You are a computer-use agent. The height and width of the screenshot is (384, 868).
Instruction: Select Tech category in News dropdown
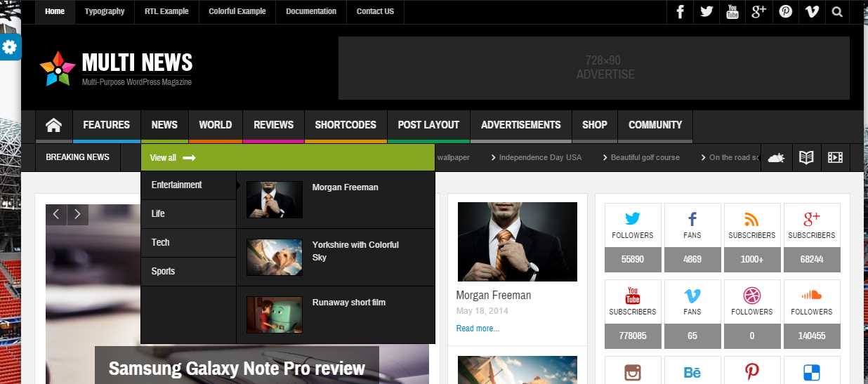pos(188,243)
